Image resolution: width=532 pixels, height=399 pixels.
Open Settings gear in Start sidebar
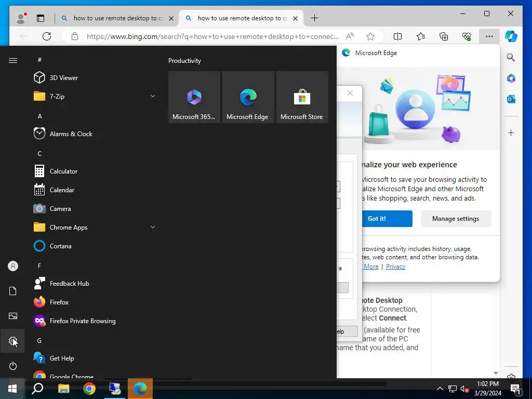click(x=13, y=341)
